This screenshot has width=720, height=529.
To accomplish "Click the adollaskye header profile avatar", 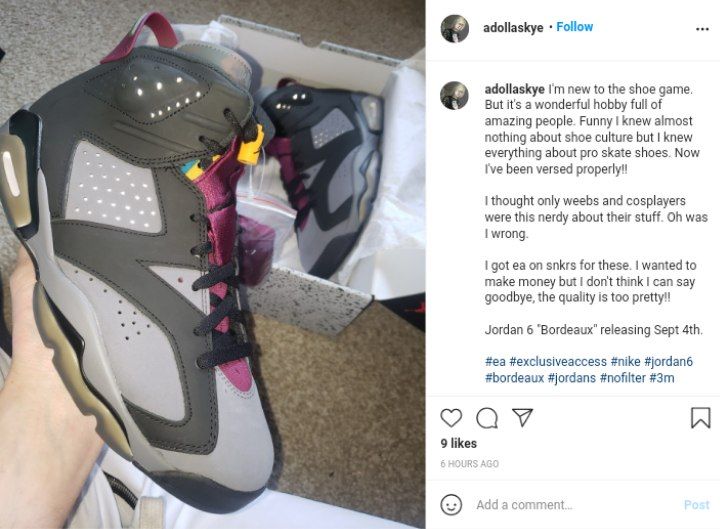I will pyautogui.click(x=455, y=28).
